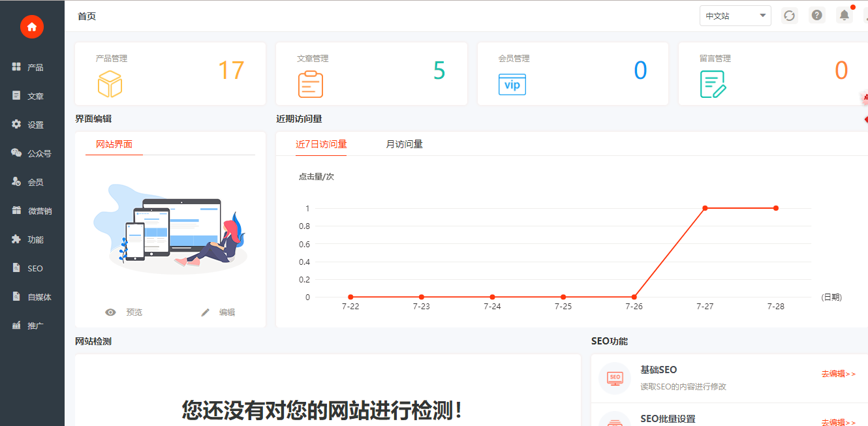Click the 会员管理 vip icon
The image size is (868, 426).
512,84
